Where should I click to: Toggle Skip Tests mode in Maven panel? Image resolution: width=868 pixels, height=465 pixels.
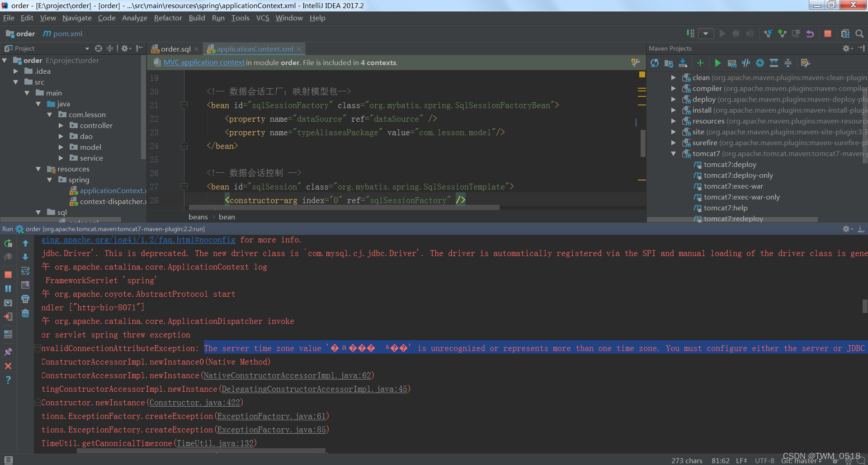pyautogui.click(x=760, y=63)
